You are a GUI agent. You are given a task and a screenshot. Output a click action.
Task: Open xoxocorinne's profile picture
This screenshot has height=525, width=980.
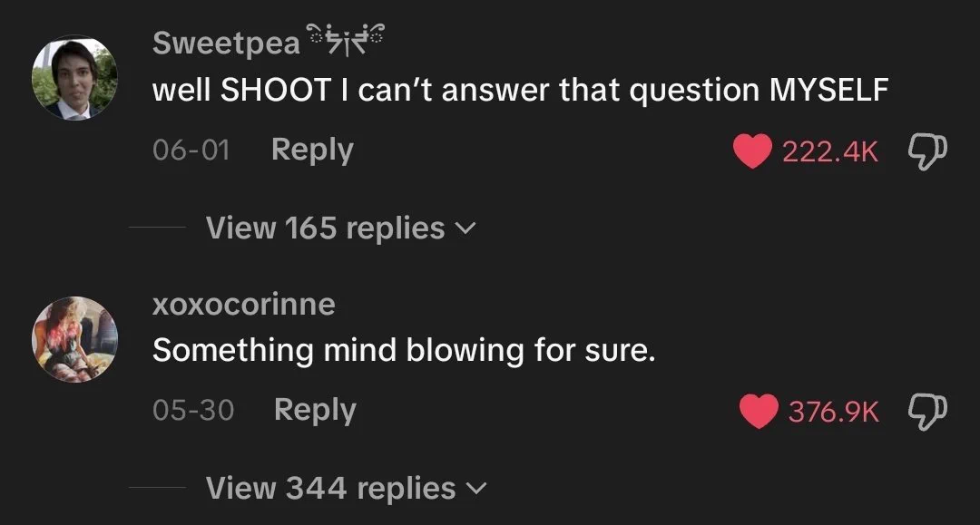point(75,339)
